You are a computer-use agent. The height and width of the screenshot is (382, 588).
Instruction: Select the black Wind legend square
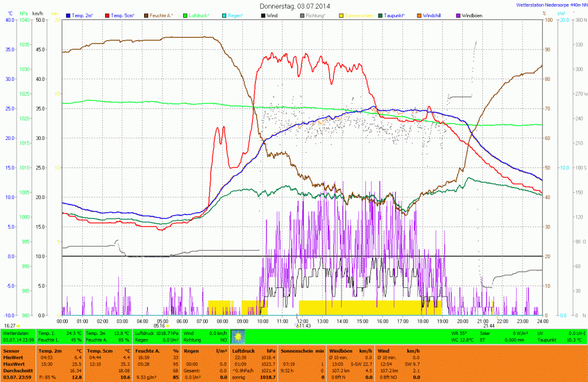click(263, 15)
